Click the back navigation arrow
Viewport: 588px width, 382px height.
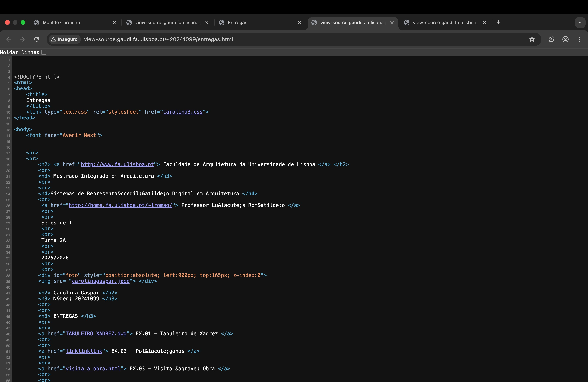(9, 39)
